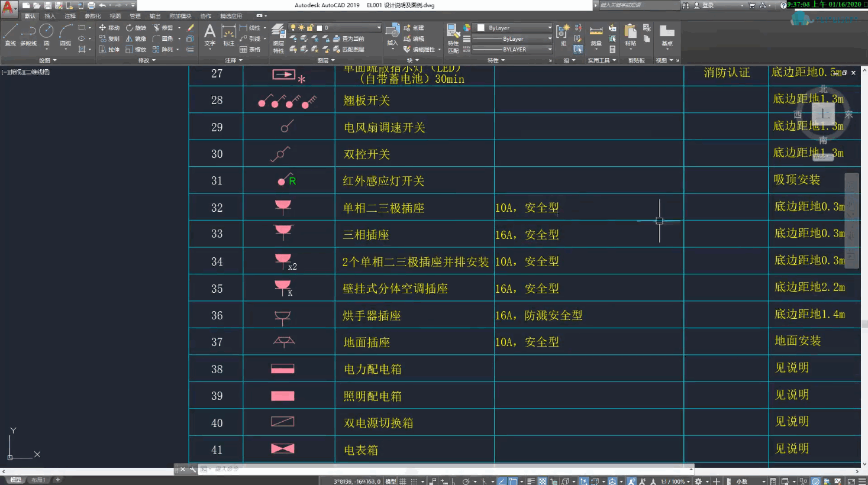Select the 圆 (Circle) drawing tool
The width and height of the screenshot is (868, 485).
click(46, 35)
